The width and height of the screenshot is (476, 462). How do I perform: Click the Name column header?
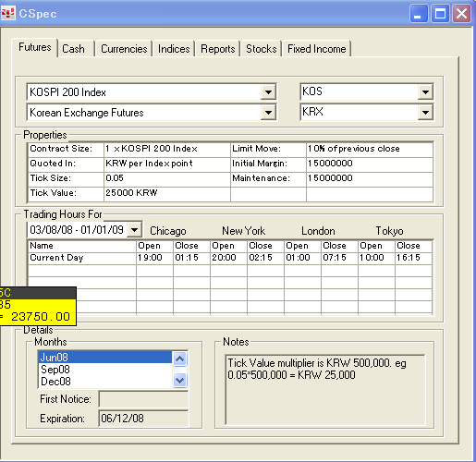[x=82, y=246]
